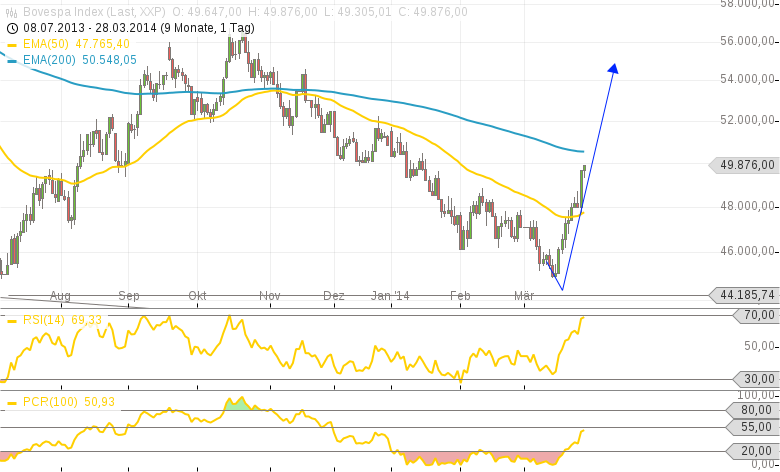This screenshot has height=472, width=780.
Task: Click the Okt month label on time axis
Action: point(197,296)
